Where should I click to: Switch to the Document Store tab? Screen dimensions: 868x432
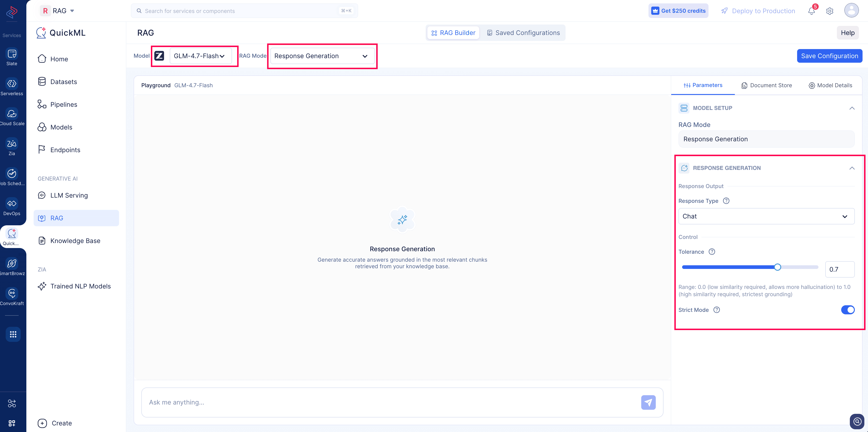coord(767,85)
